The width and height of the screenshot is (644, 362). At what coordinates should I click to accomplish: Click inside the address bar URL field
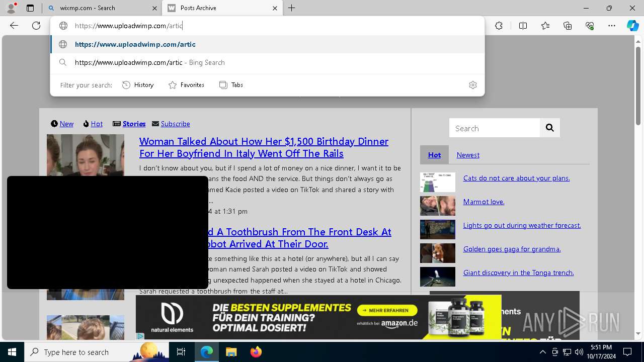267,26
